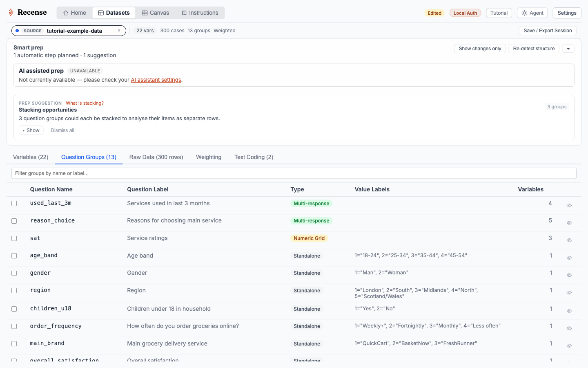Check the used_last_3m row checkbox

pyautogui.click(x=14, y=204)
